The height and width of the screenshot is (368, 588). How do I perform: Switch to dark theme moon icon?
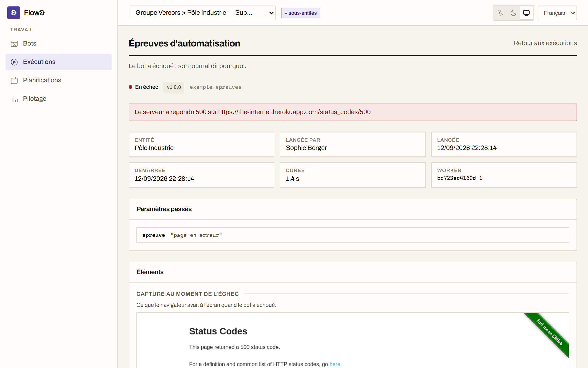(x=513, y=13)
